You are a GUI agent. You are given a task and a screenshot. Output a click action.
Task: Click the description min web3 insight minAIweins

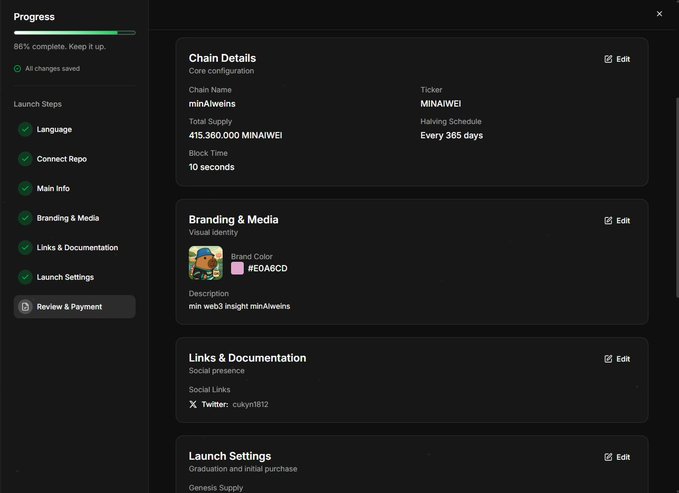tap(239, 306)
